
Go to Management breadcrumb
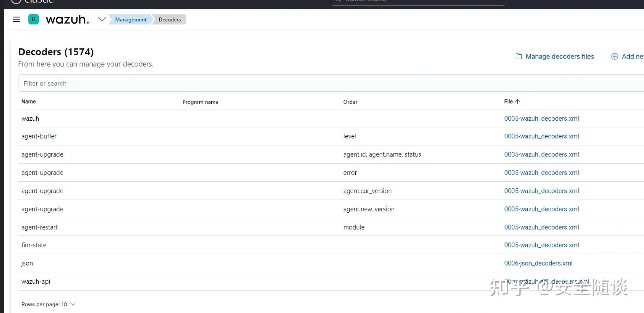[x=131, y=19]
